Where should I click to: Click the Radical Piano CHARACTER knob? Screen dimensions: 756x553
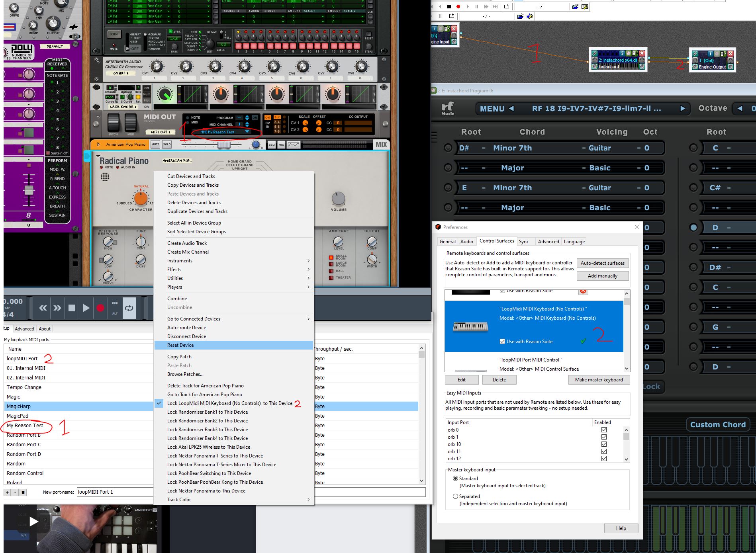tap(141, 198)
